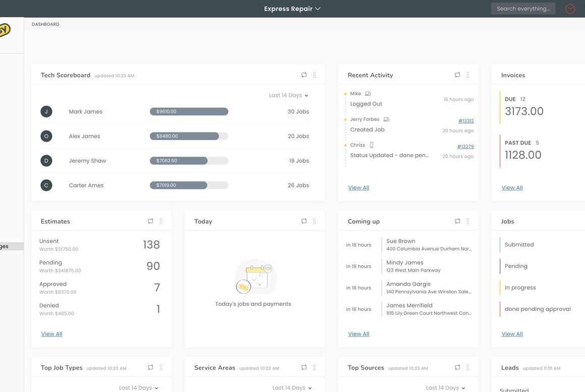
Task: Click the Coming up drag handle
Action: pos(468,221)
